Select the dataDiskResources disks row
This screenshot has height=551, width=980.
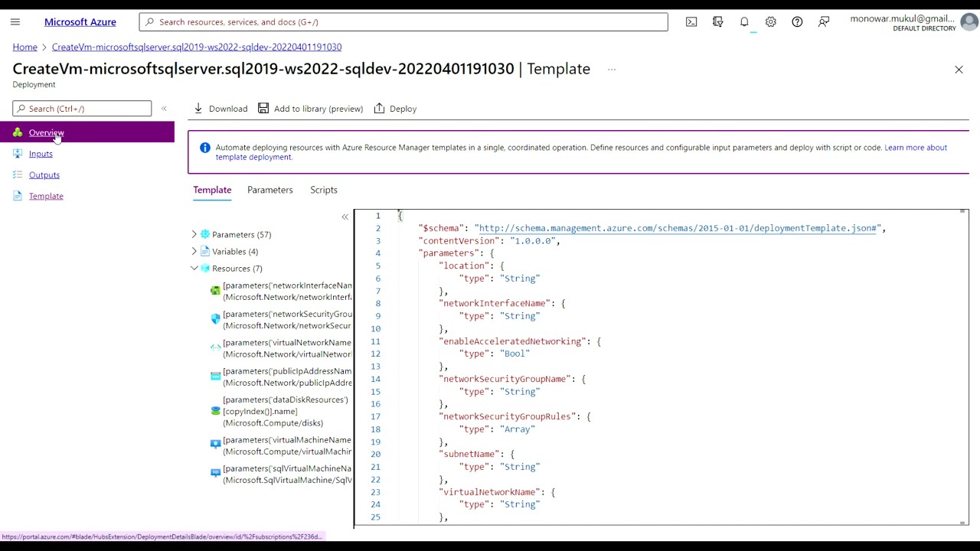tap(280, 411)
